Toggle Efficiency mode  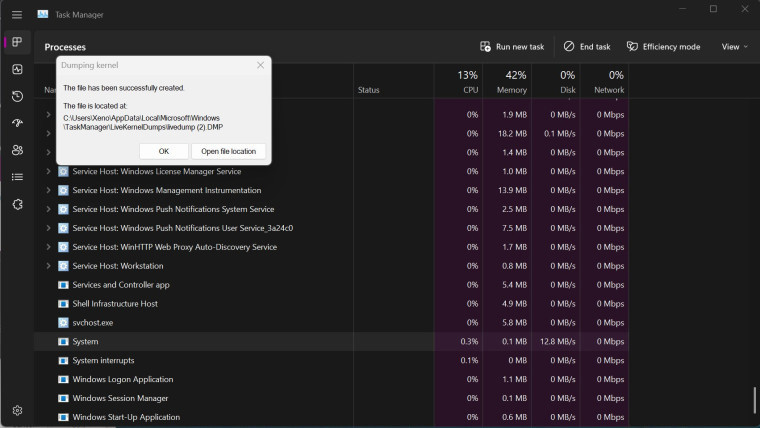(x=664, y=47)
